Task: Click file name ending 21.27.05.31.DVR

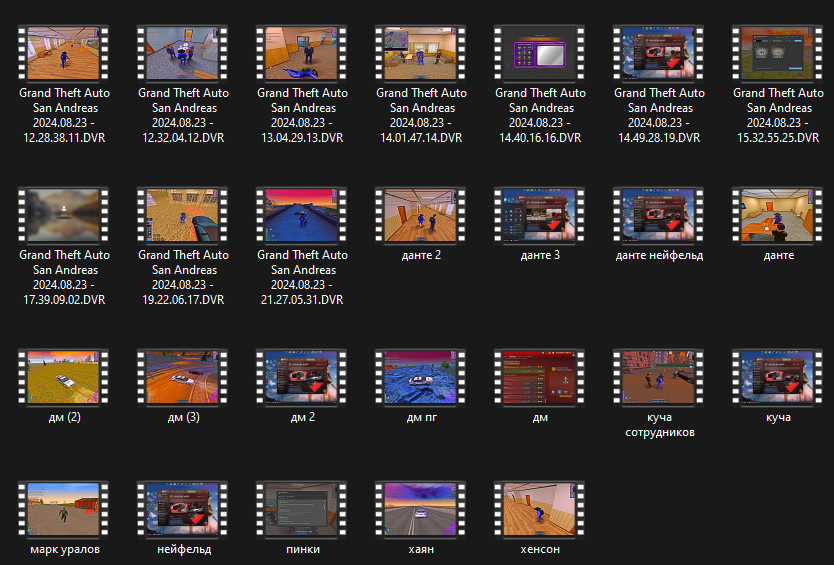Action: [303, 278]
